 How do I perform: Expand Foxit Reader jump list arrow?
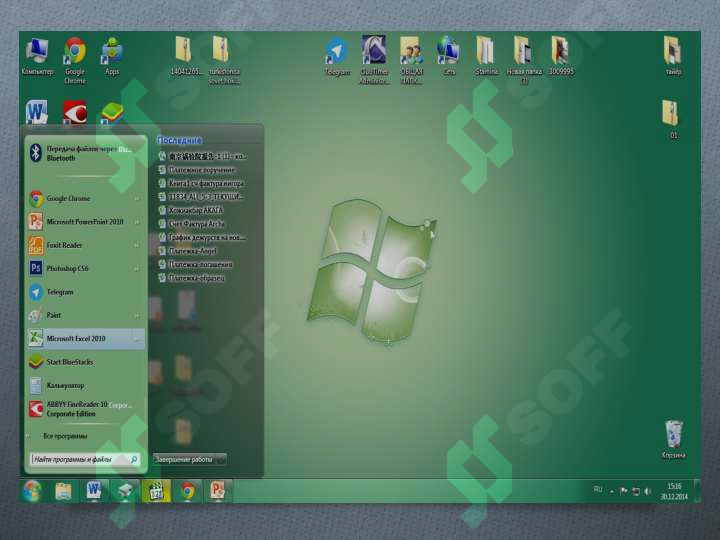click(x=137, y=245)
